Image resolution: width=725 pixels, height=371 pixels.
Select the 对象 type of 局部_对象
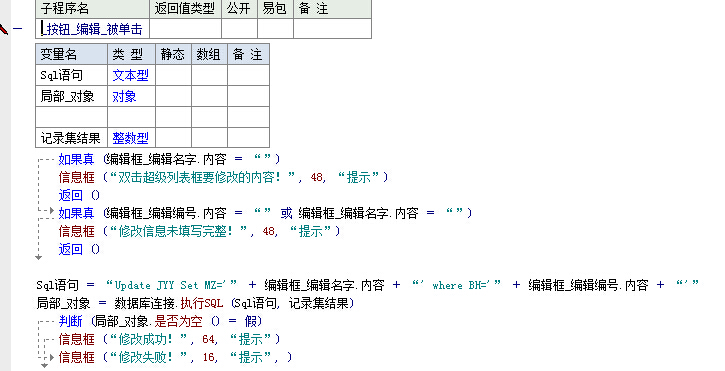[x=124, y=96]
